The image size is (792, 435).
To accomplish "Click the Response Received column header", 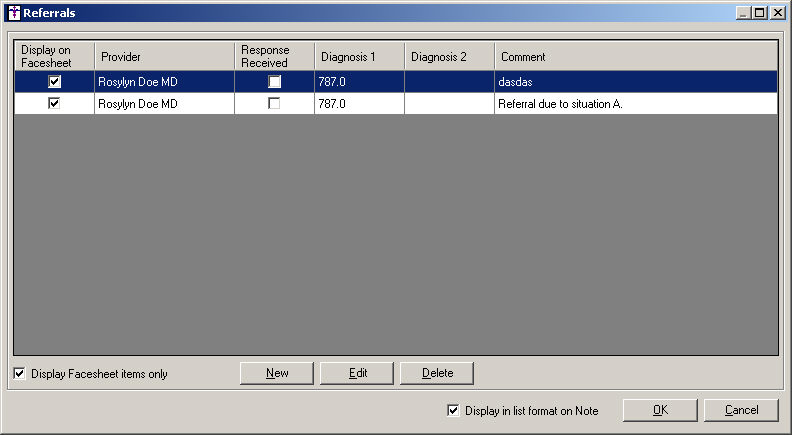I will (274, 57).
